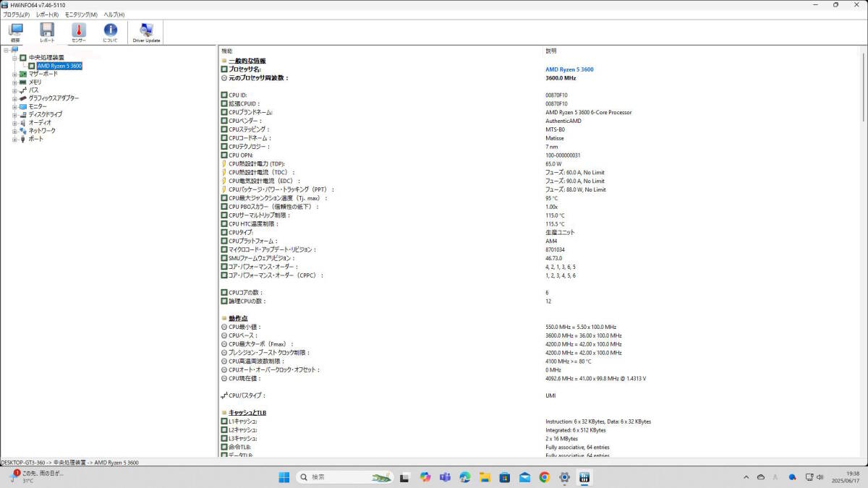Open the モニタリング(M) menu
The height and width of the screenshot is (488, 868).
(x=81, y=14)
